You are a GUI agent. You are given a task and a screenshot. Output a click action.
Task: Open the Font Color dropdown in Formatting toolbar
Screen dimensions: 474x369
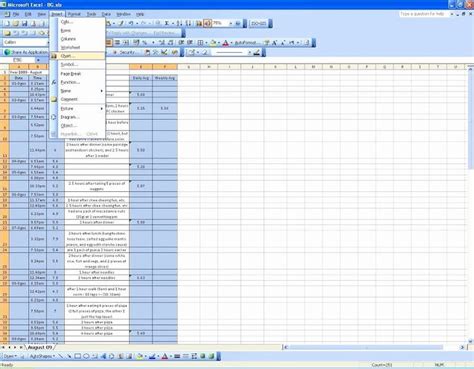(x=231, y=43)
